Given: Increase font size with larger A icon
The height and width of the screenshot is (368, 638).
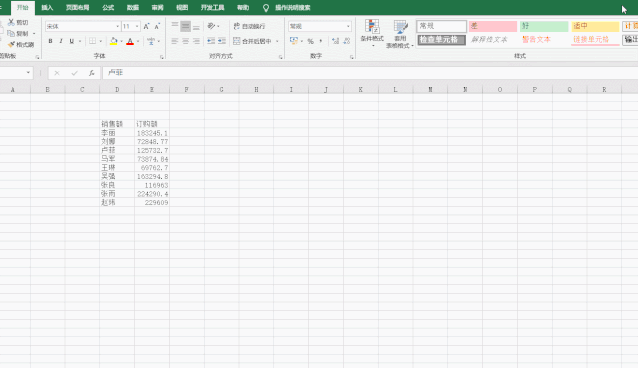Looking at the screenshot, I should point(146,26).
